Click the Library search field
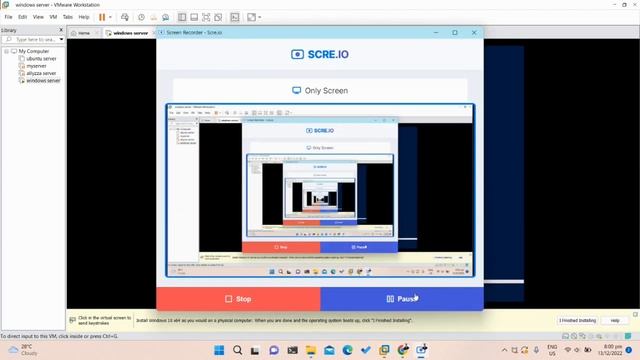Image resolution: width=640 pixels, height=360 pixels. point(33,40)
